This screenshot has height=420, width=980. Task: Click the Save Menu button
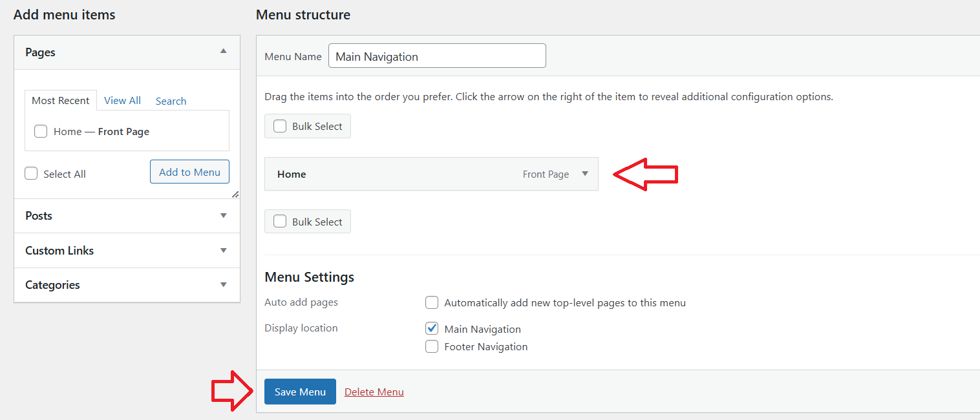point(300,392)
